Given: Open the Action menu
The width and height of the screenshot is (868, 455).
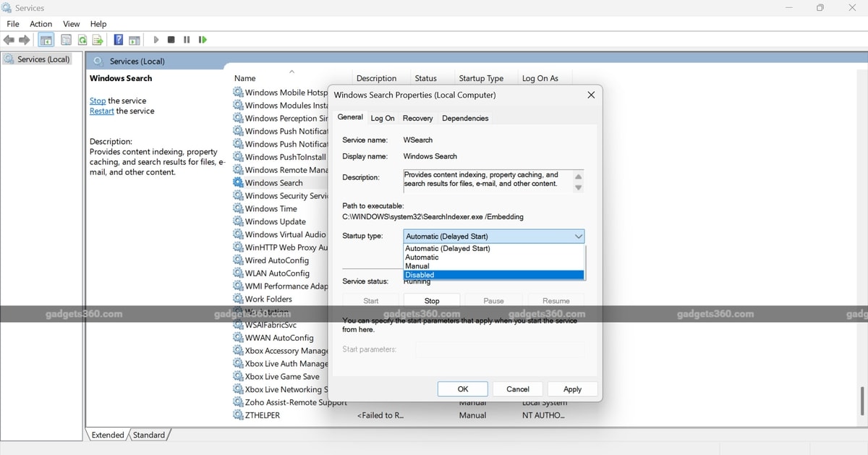Looking at the screenshot, I should (41, 23).
